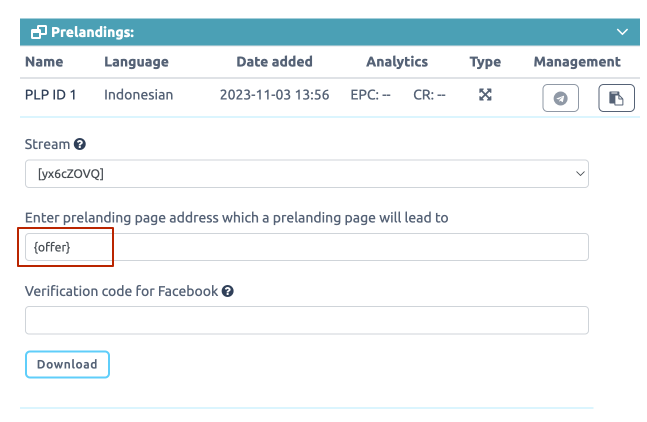Sort by the Name column header

[x=44, y=62]
